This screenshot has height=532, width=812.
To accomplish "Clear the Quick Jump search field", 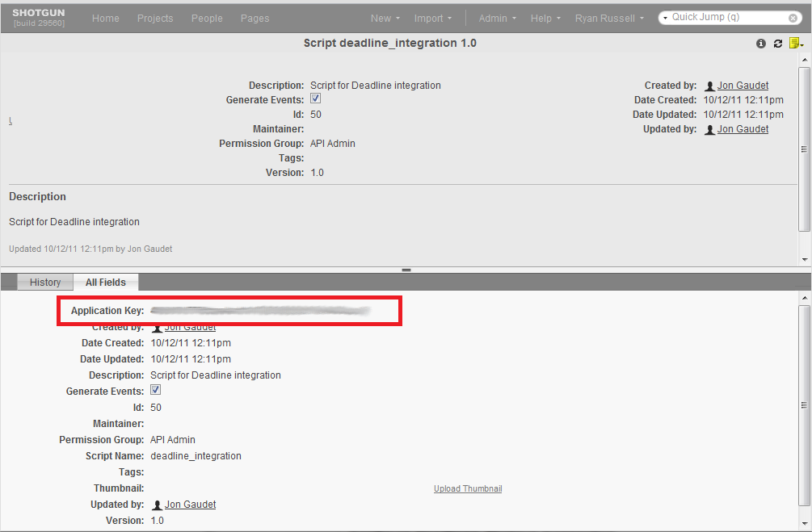I will click(x=793, y=18).
